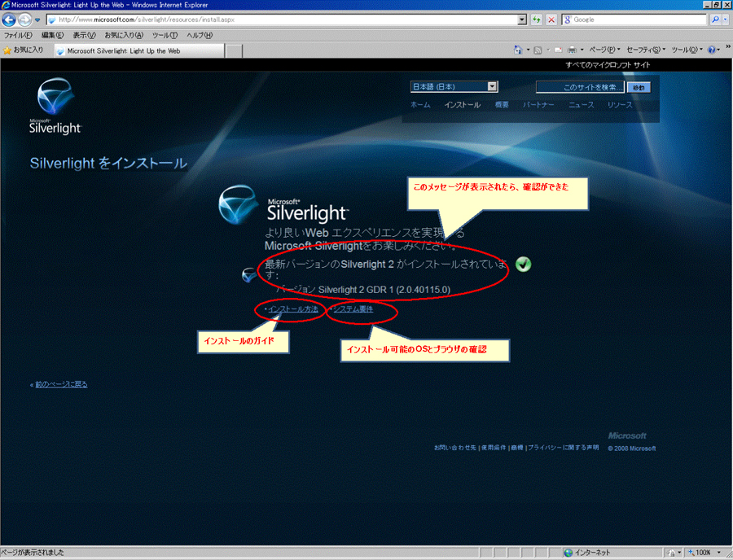The image size is (733, 560).
Task: Open the 日本語 (日本) language dropdown
Action: point(454,86)
